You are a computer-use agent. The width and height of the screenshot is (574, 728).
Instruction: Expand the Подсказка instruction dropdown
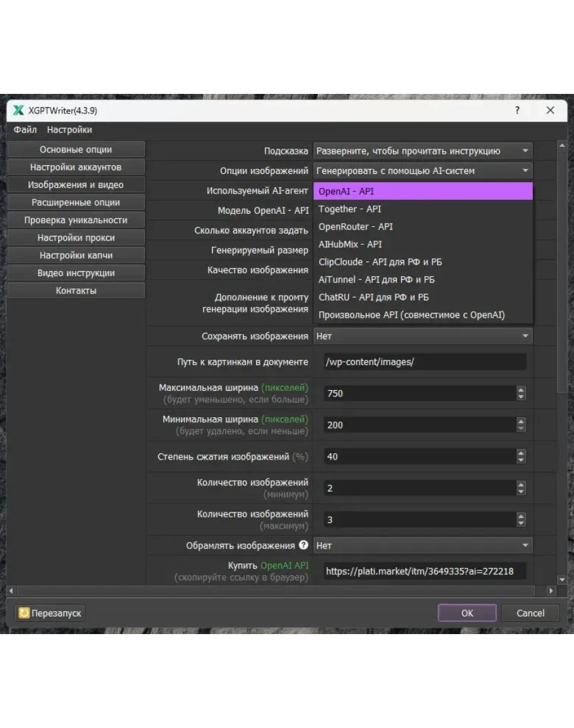[423, 151]
